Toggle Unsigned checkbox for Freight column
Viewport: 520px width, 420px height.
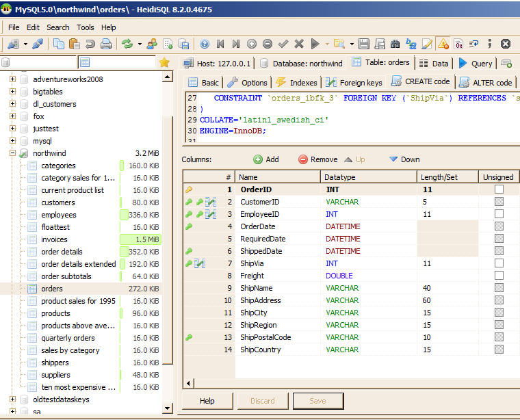click(499, 276)
